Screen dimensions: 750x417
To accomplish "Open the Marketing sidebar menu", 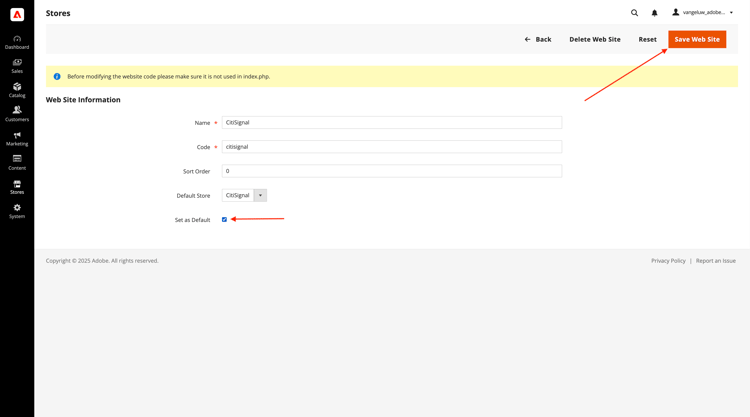I will [x=17, y=139].
